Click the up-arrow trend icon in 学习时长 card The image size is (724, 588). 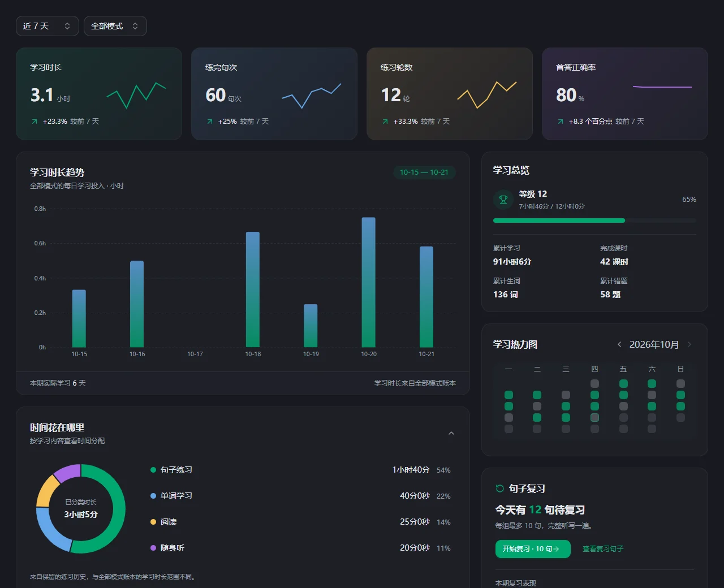pos(35,122)
